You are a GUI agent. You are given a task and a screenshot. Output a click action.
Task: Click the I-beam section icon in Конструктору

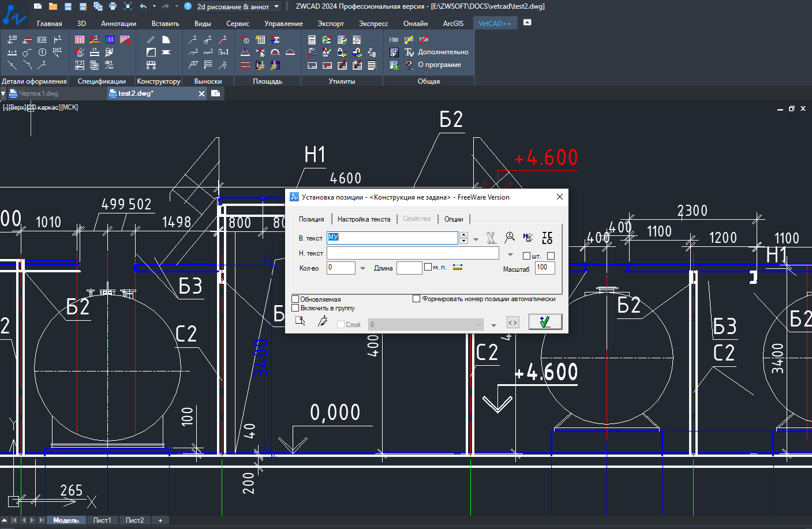tap(166, 52)
